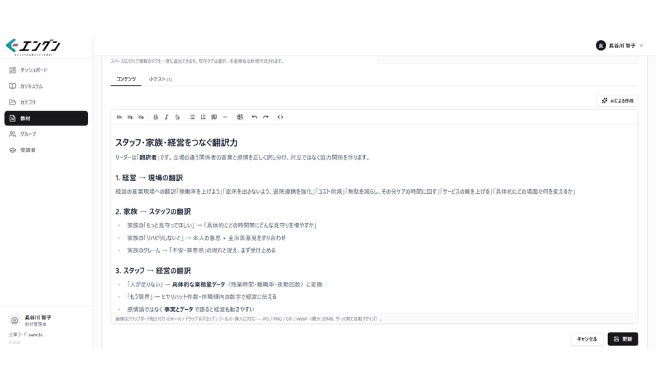Open ダッシュボード in the sidebar

tap(46, 70)
